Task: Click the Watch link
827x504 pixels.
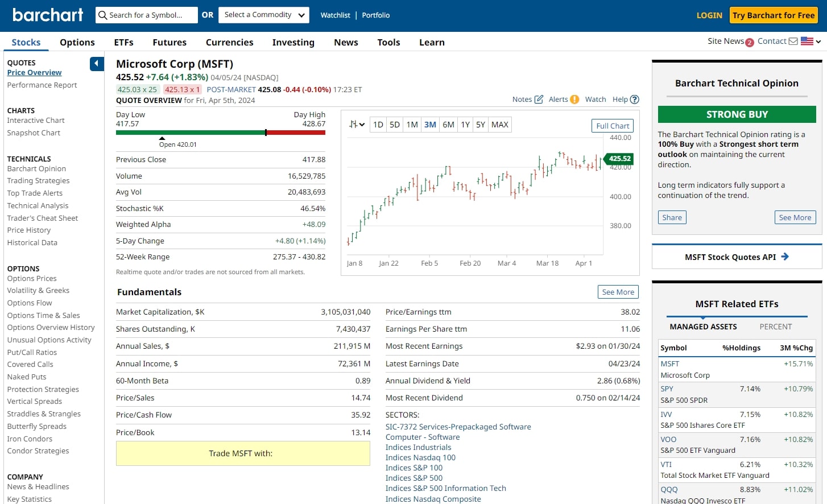Action: pos(596,100)
